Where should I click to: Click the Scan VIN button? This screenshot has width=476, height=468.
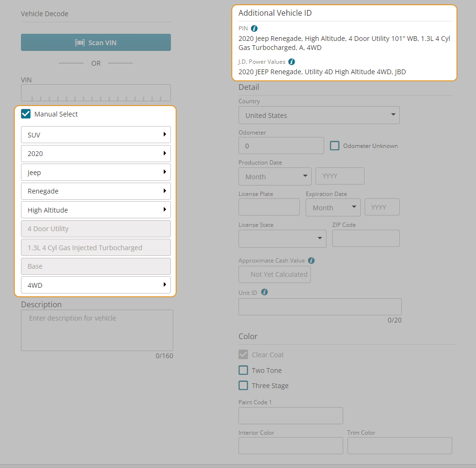coord(96,42)
